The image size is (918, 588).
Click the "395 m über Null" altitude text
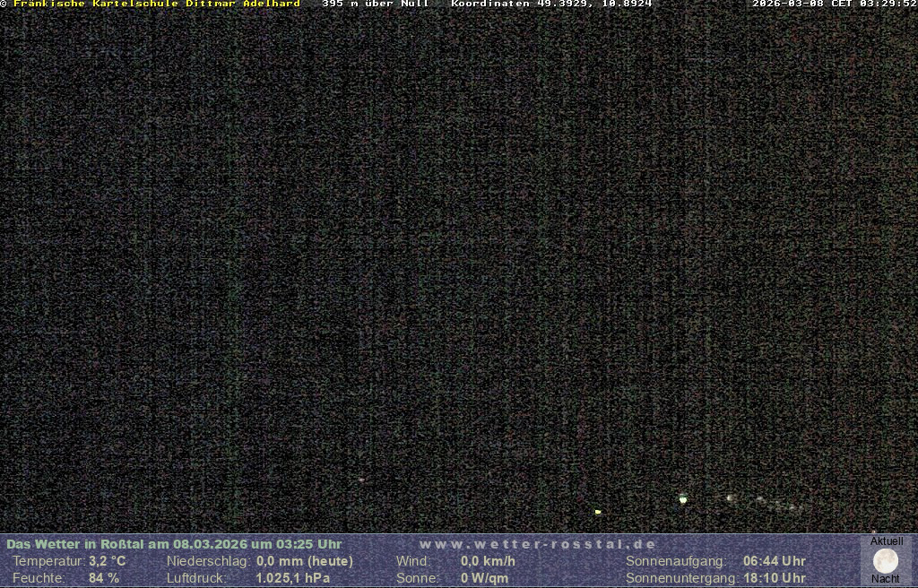coord(375,4)
